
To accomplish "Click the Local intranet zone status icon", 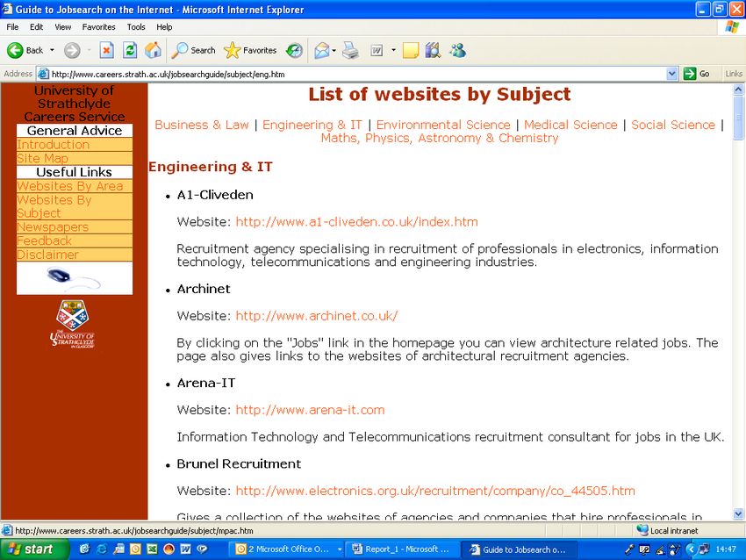I will click(x=642, y=530).
